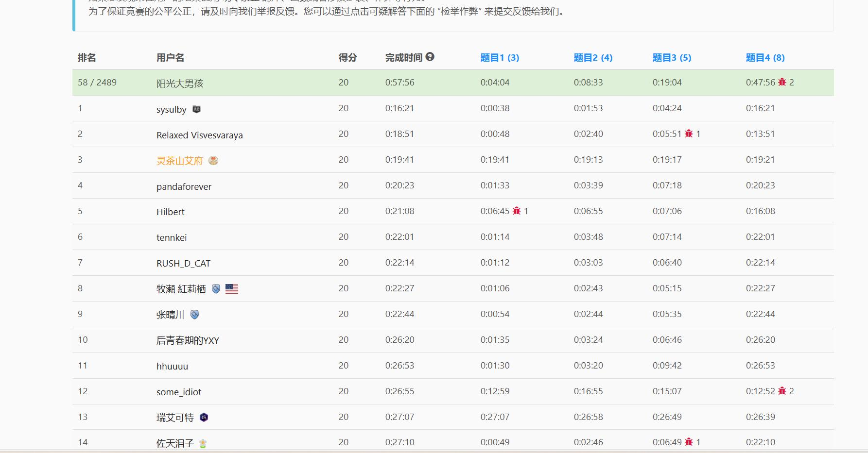Click the shield badge beside 张晴川

pos(195,315)
